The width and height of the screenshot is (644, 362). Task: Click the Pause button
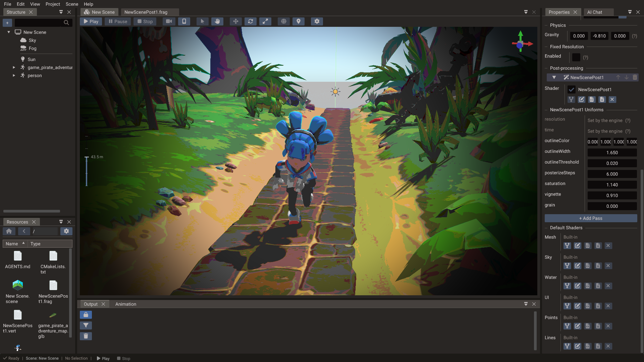point(118,21)
